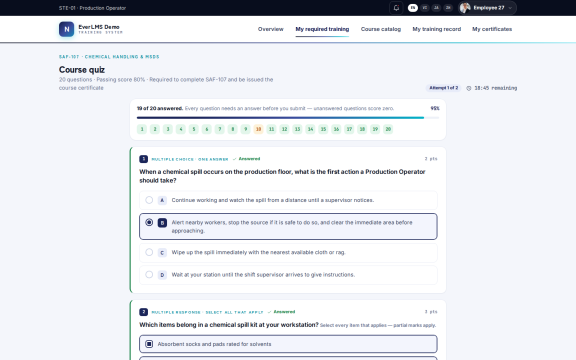Click the answer letter C badge
This screenshot has height=360, width=576.
coord(162,252)
